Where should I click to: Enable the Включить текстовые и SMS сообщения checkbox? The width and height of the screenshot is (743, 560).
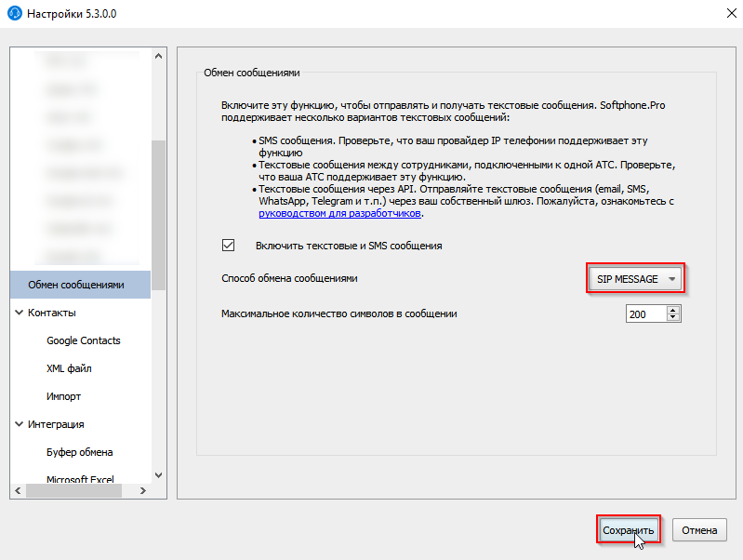228,246
